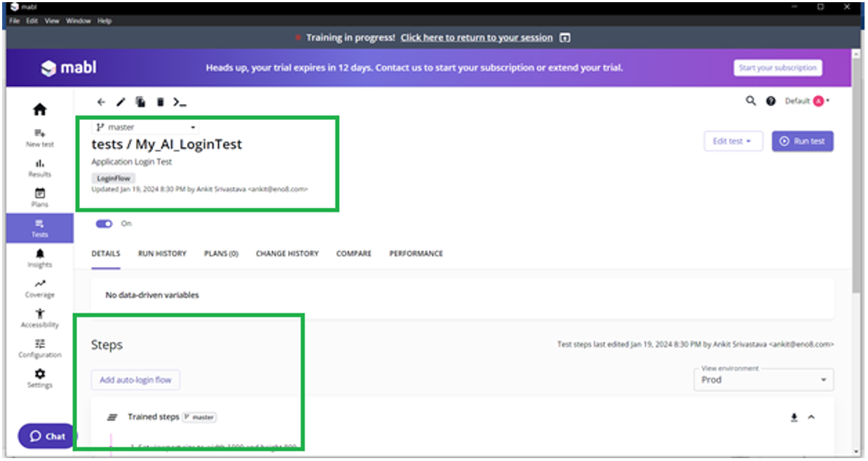The width and height of the screenshot is (868, 461).
Task: Click the search magnifier icon
Action: (751, 101)
